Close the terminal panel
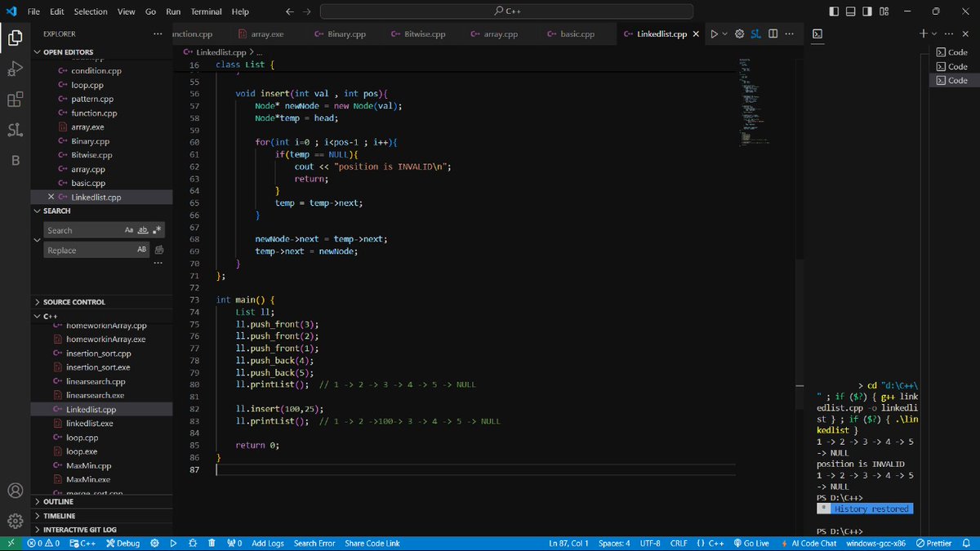 point(966,33)
